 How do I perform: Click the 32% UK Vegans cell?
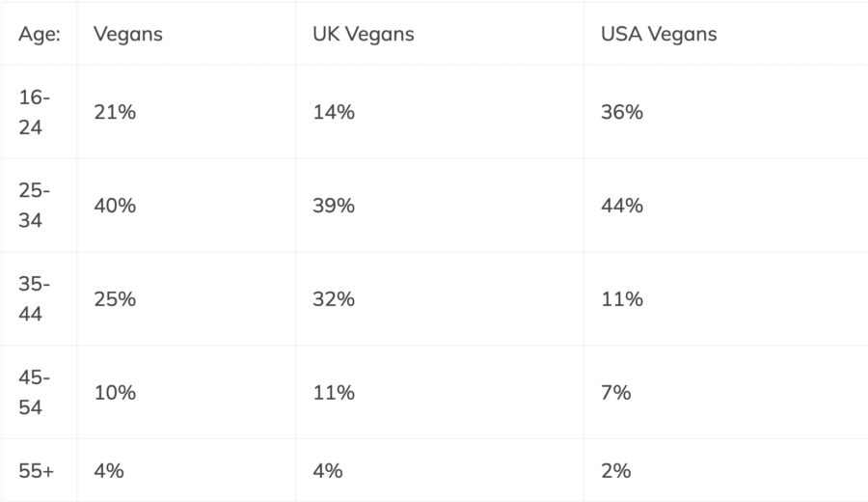[334, 299]
